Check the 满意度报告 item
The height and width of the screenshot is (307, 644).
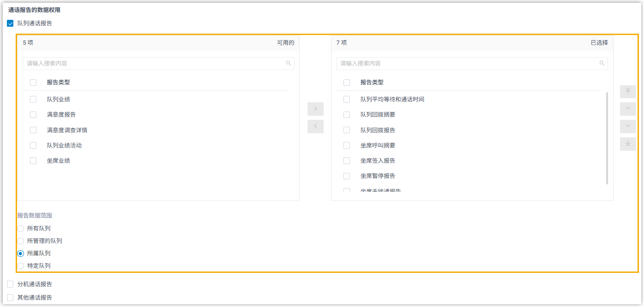(33, 115)
